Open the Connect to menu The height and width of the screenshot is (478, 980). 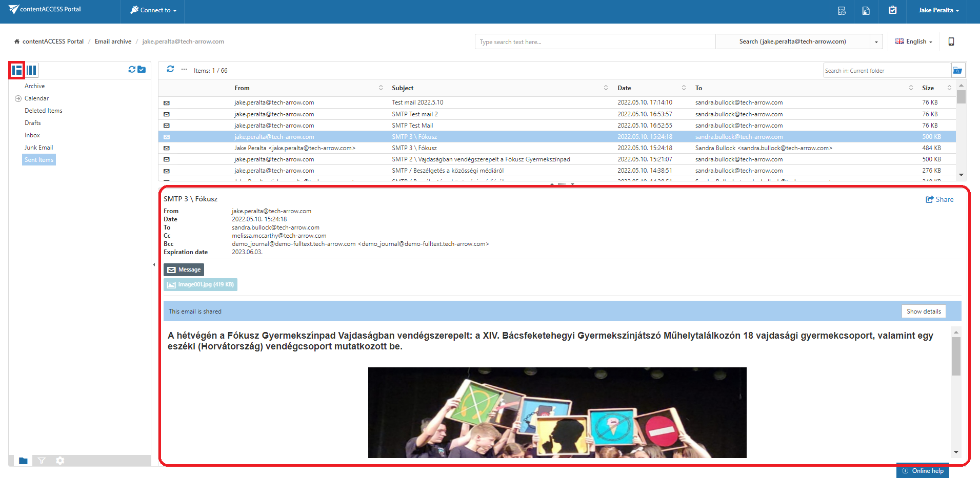pyautogui.click(x=153, y=10)
